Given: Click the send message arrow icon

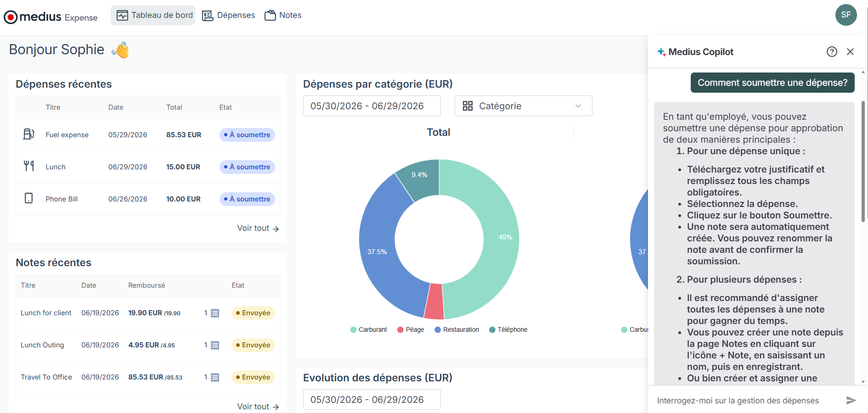Looking at the screenshot, I should click(851, 400).
